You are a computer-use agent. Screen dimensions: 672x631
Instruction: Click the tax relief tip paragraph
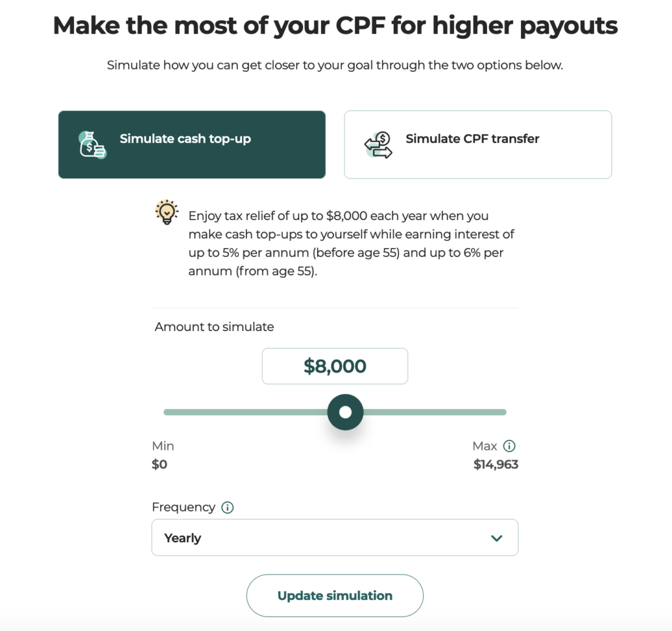351,243
